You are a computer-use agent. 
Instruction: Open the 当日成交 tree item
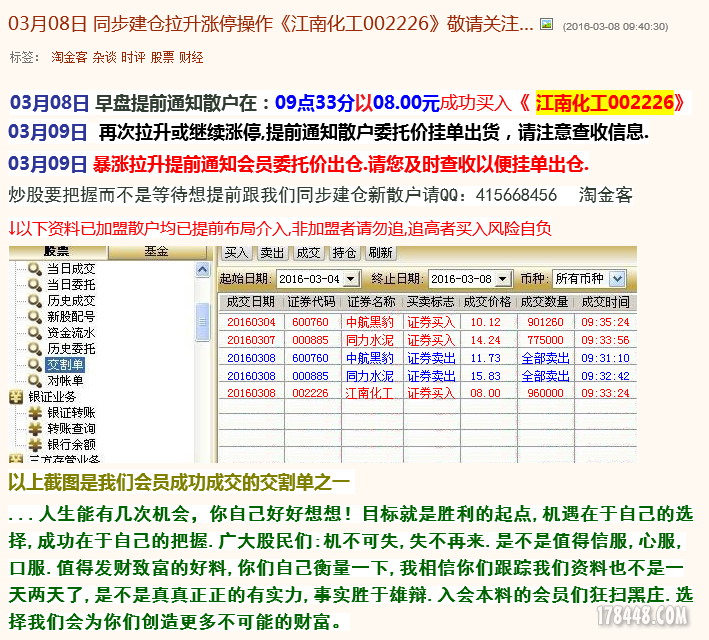click(x=71, y=269)
